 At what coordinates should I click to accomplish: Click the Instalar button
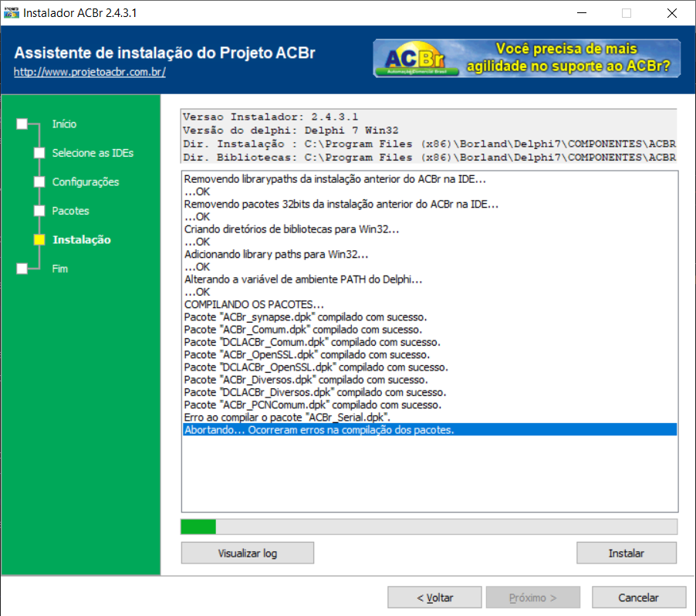627,553
